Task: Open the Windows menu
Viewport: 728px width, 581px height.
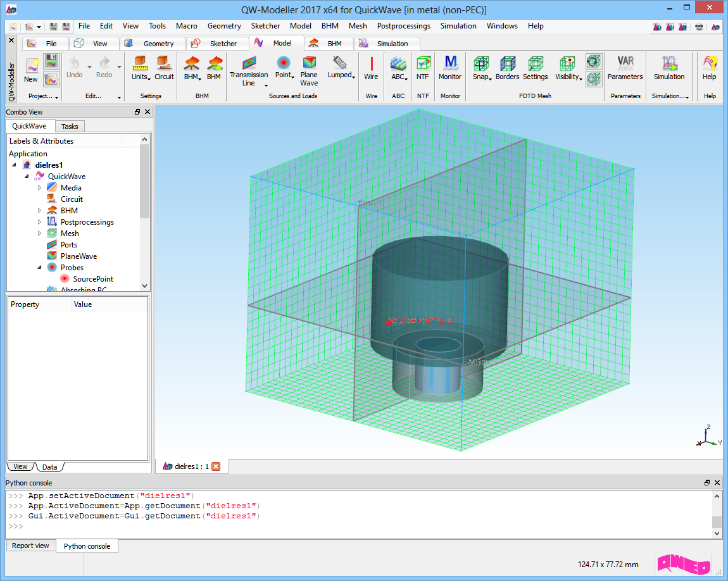Action: [x=502, y=26]
